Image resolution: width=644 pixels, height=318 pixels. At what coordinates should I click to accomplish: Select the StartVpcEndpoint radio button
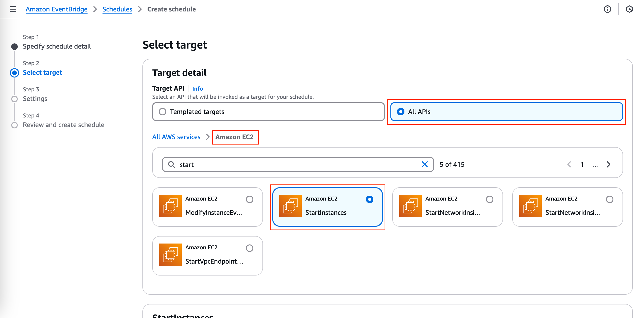[x=249, y=248]
